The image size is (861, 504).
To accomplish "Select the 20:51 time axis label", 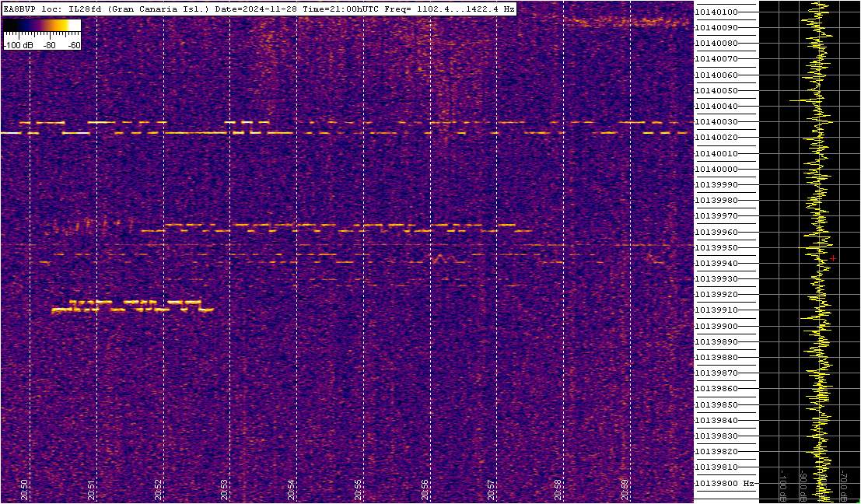I will point(92,490).
